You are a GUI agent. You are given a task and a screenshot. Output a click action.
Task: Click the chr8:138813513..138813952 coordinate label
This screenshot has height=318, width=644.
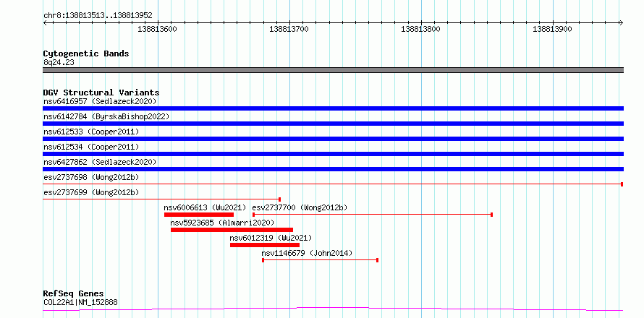pyautogui.click(x=98, y=16)
